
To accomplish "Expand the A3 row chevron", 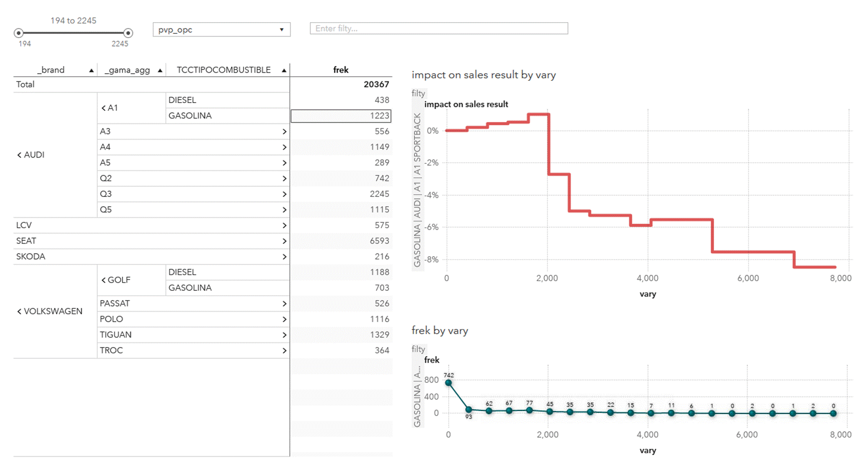I will tap(284, 131).
